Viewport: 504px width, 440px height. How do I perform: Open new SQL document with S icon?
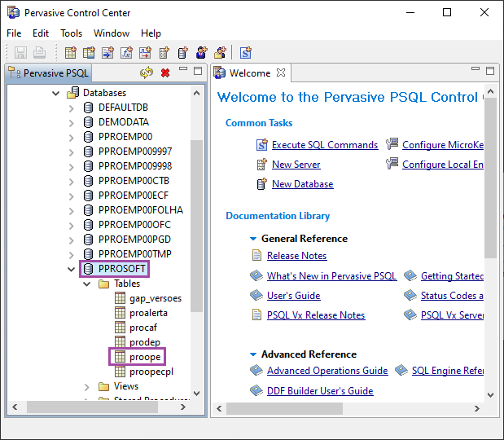coord(245,53)
